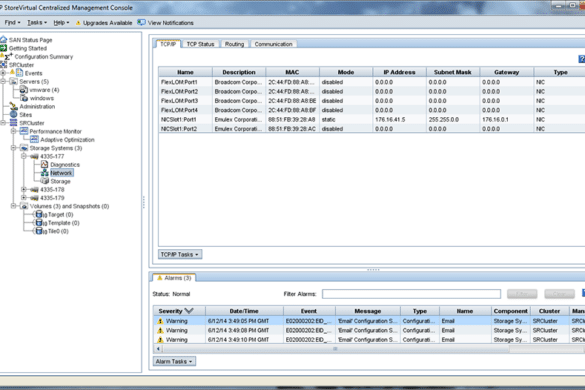Click the Template (0) volume icon
The width and height of the screenshot is (585, 390).
tap(39, 223)
